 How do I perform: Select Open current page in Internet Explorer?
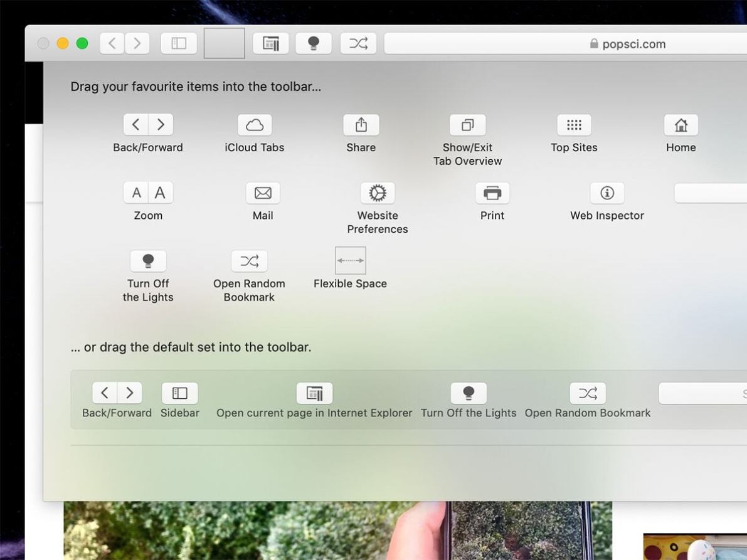click(314, 393)
